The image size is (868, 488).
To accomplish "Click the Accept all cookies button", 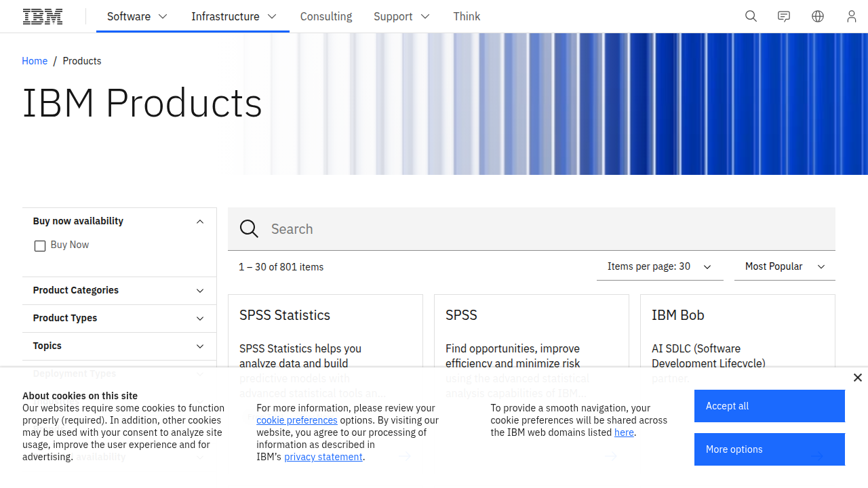I will [770, 406].
